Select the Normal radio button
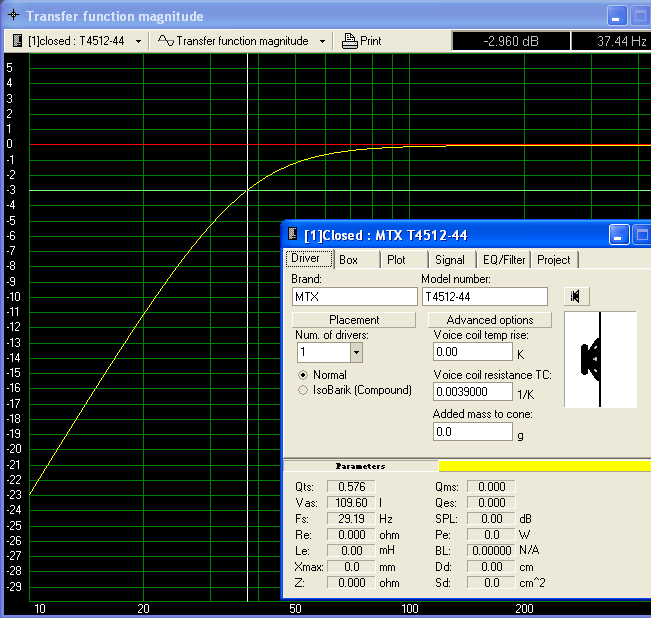The width and height of the screenshot is (651, 618). point(303,375)
